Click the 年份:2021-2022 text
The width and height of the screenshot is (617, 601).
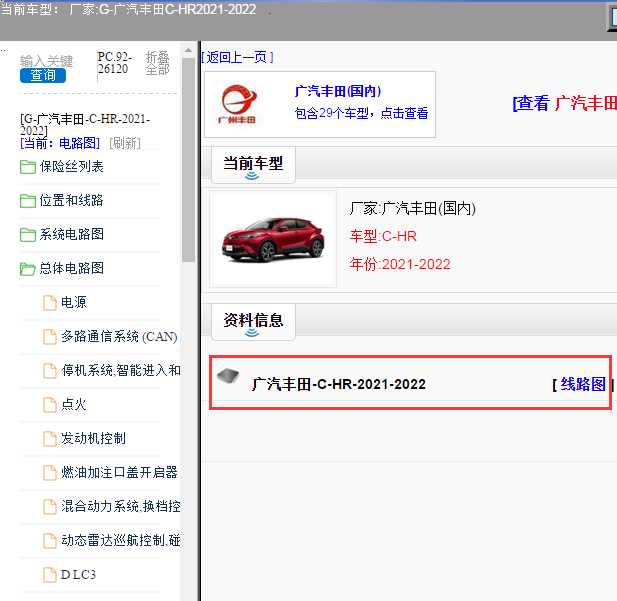tap(400, 264)
